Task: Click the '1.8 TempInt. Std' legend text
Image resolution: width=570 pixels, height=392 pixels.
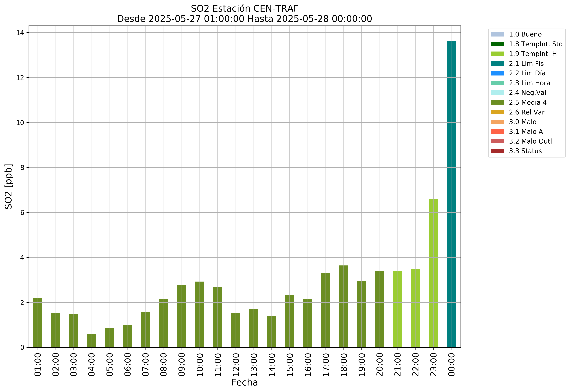Action: point(536,44)
